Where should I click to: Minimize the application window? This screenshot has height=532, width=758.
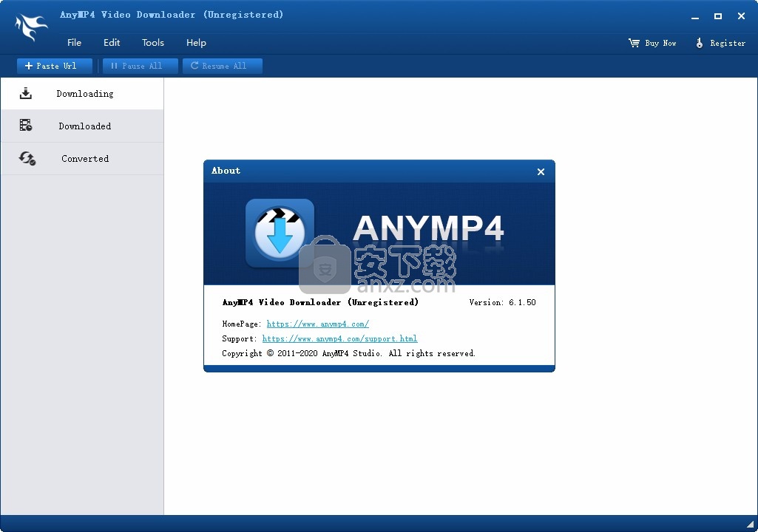click(x=694, y=16)
